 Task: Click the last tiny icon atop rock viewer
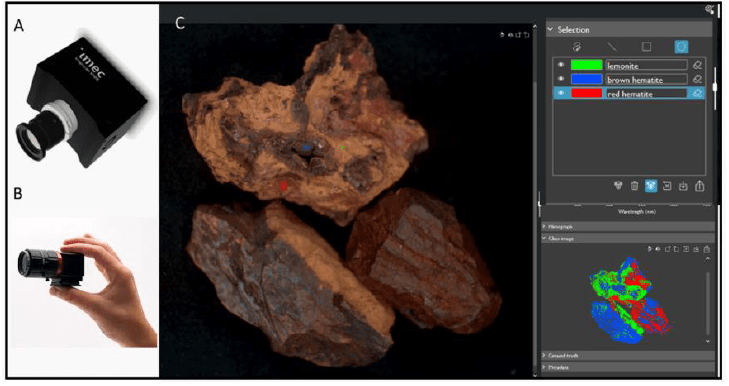tap(526, 35)
